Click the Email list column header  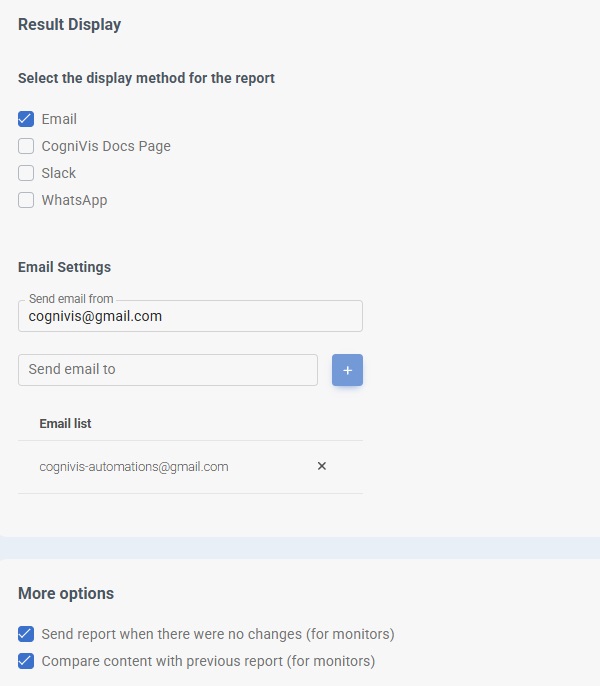click(x=65, y=423)
